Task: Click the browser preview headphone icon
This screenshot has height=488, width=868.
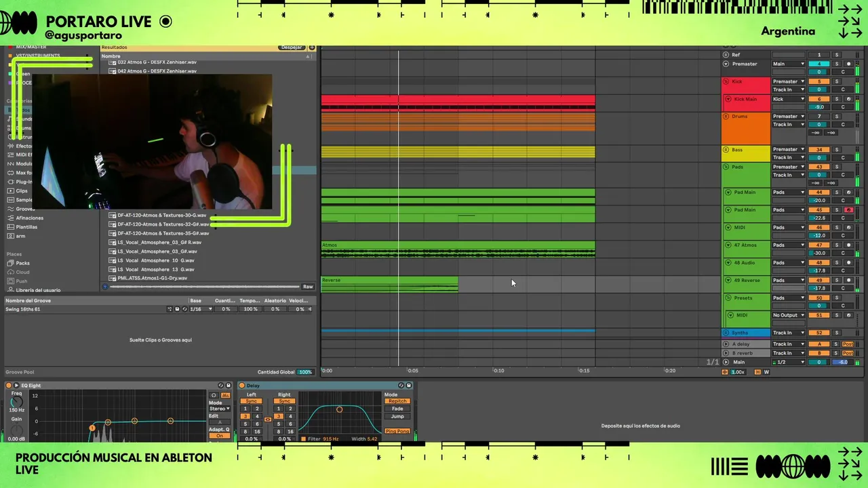Action: click(105, 287)
